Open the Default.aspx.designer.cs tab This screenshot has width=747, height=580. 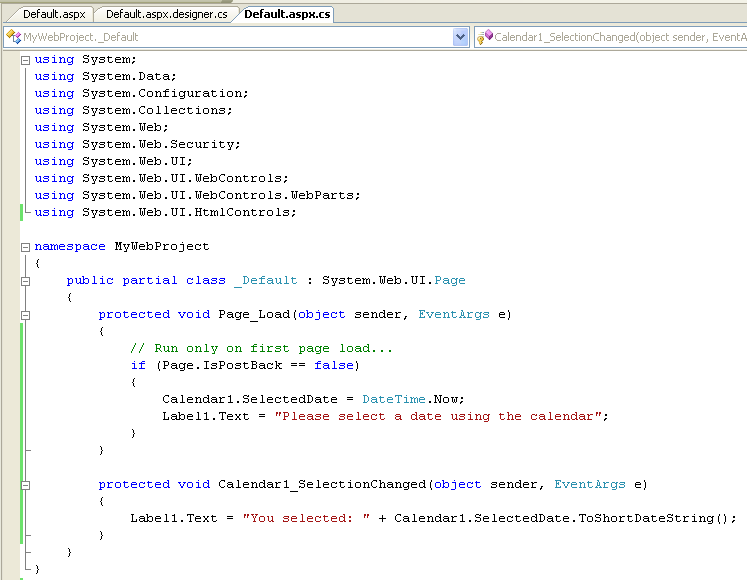(164, 14)
